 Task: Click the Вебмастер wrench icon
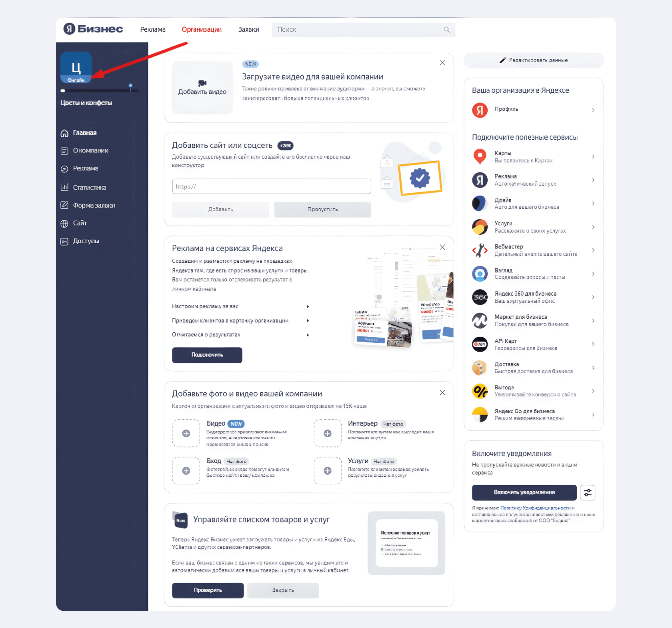480,250
